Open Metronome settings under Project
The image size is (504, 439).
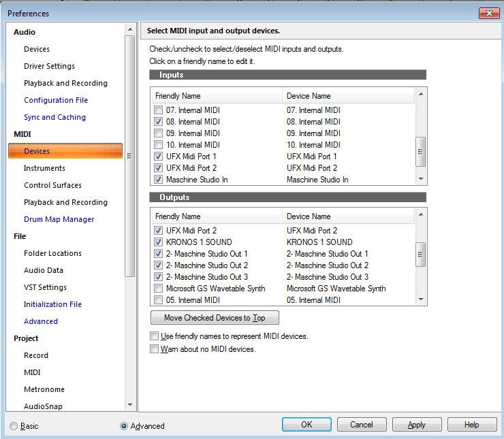[44, 389]
